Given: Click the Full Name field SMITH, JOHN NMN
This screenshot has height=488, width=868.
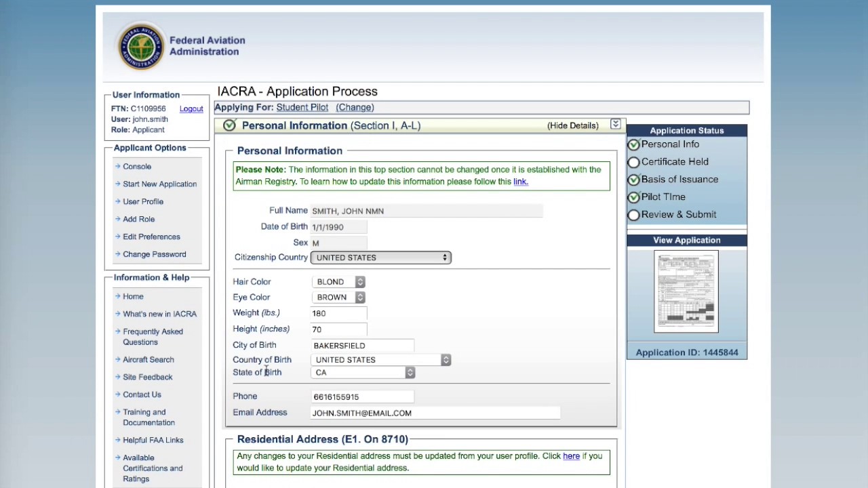Looking at the screenshot, I should (427, 211).
